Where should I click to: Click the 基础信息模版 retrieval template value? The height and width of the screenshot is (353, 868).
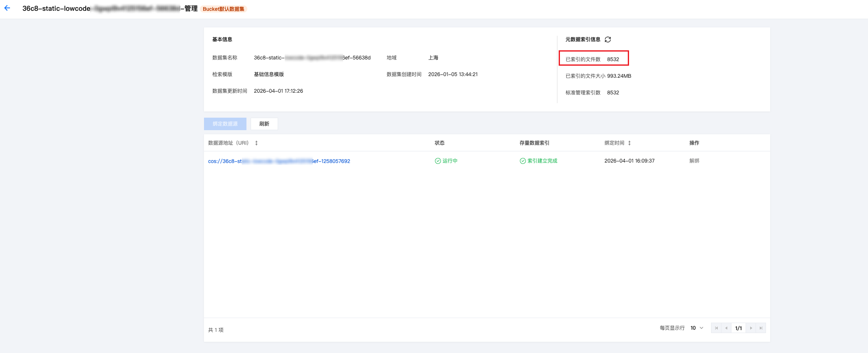[269, 74]
